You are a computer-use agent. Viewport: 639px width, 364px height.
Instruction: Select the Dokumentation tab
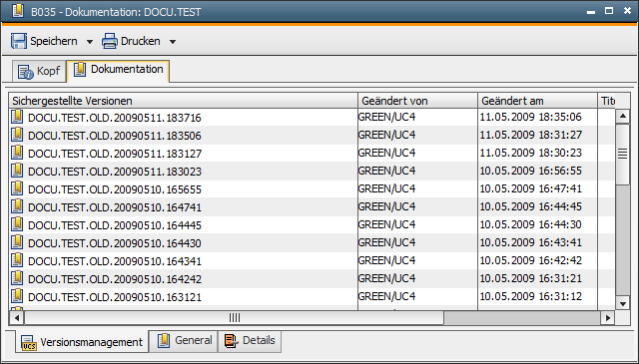(118, 71)
